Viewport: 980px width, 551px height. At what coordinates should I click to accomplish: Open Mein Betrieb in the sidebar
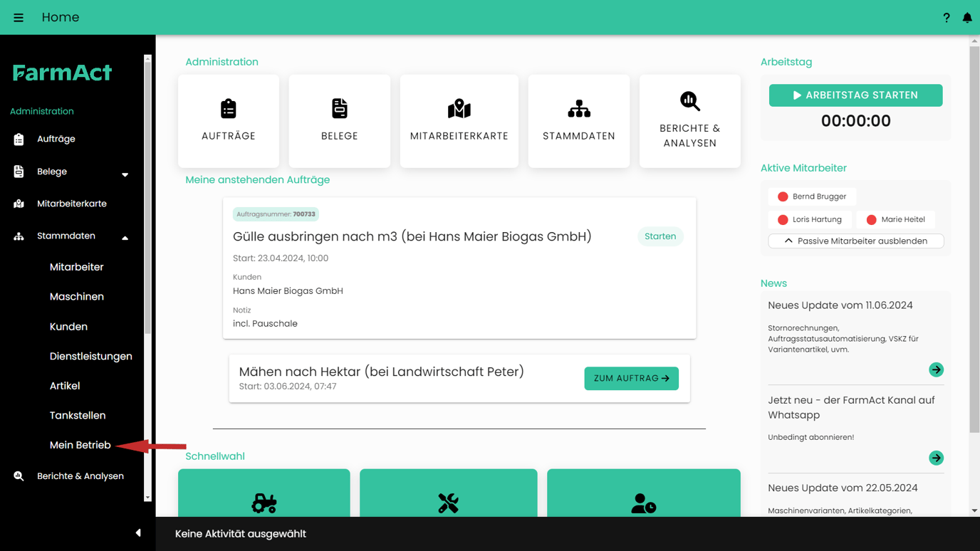[80, 444]
